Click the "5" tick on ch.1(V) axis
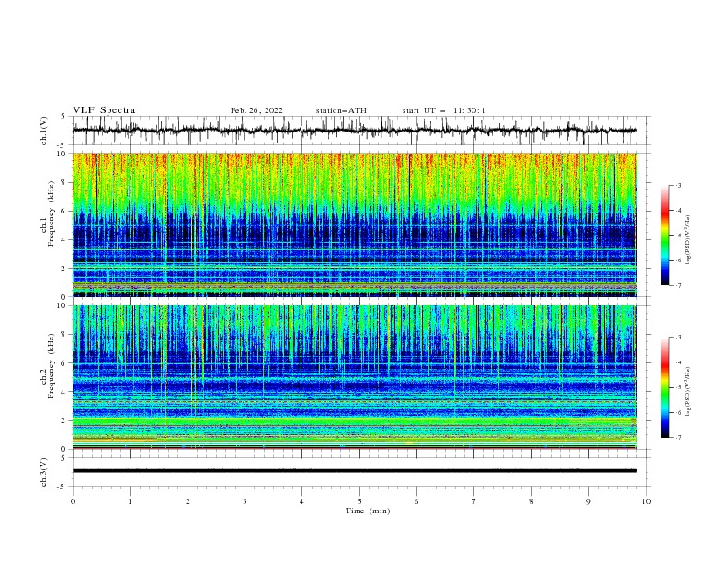The height and width of the screenshot is (563, 728). (x=63, y=117)
